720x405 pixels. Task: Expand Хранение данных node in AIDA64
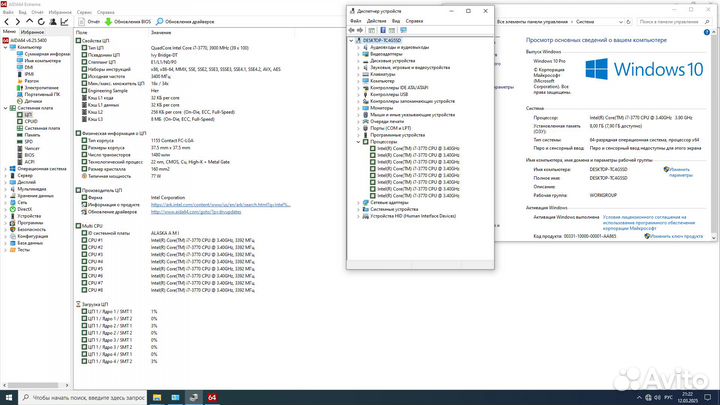coord(6,196)
